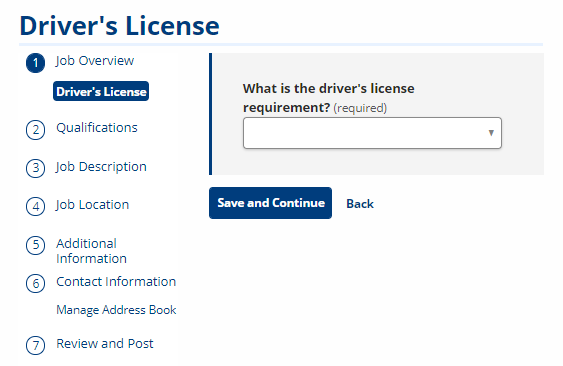Click Save and Continue button
Screen dimensions: 563x366
(270, 203)
